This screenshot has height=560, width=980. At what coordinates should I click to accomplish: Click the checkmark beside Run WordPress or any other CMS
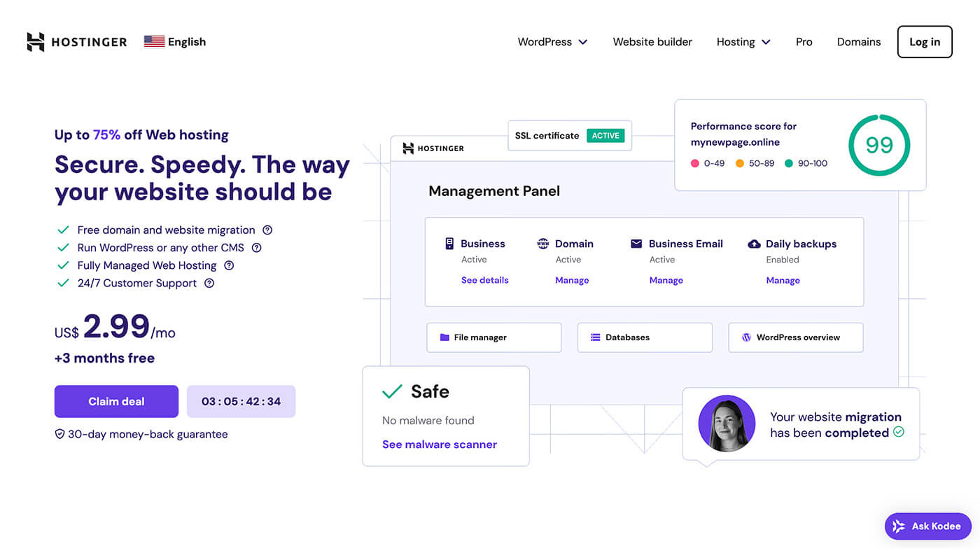click(x=63, y=247)
